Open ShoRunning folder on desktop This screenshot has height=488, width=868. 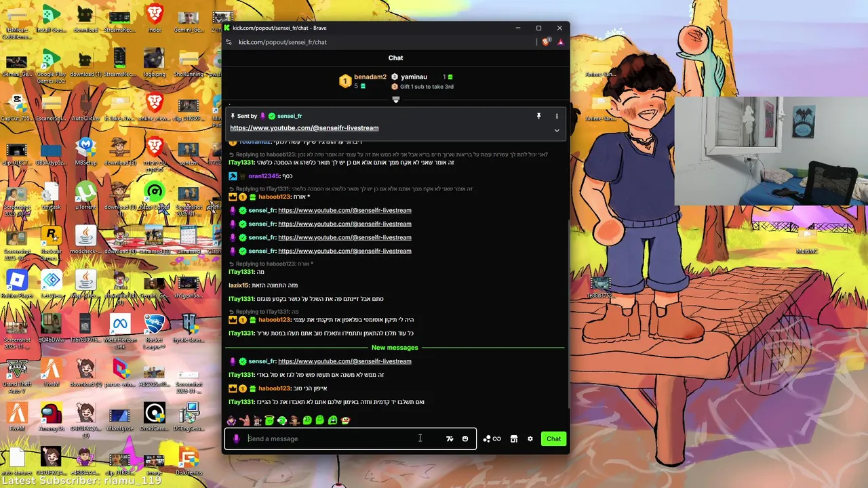coord(189,63)
